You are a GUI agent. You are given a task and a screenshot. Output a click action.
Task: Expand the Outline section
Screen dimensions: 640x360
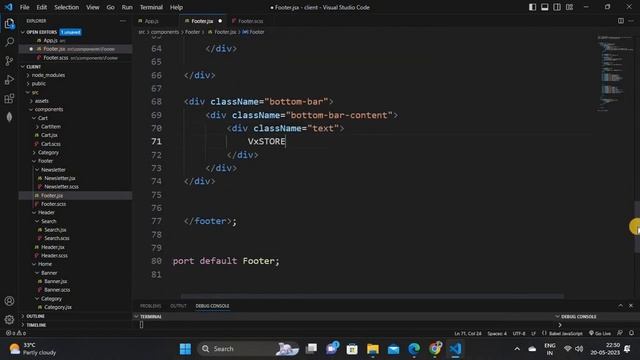pyautogui.click(x=35, y=316)
